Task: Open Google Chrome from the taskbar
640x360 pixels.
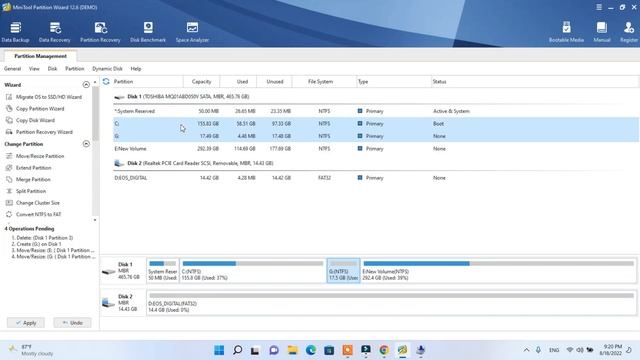Action: [x=384, y=350]
